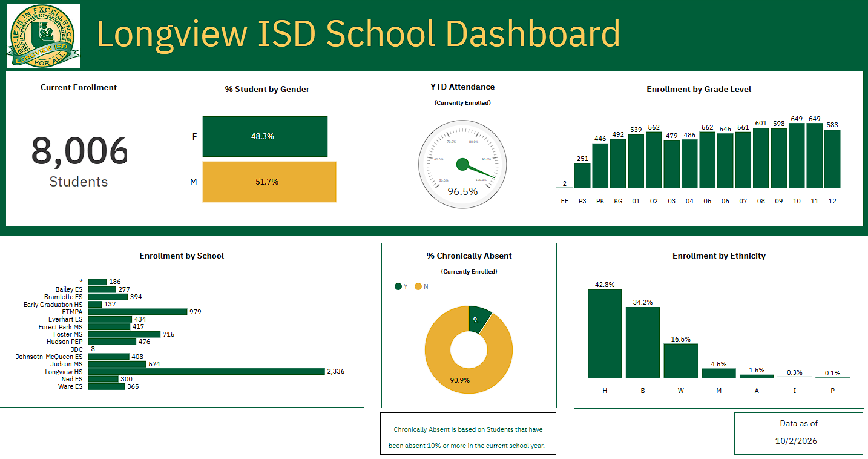Viewport: 868px width, 459px height.
Task: Click the Everhart ES bar showing 434
Action: pos(110,319)
